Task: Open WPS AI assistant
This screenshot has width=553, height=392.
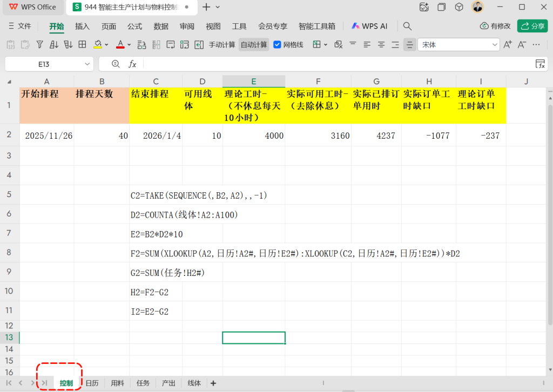Action: coord(369,26)
